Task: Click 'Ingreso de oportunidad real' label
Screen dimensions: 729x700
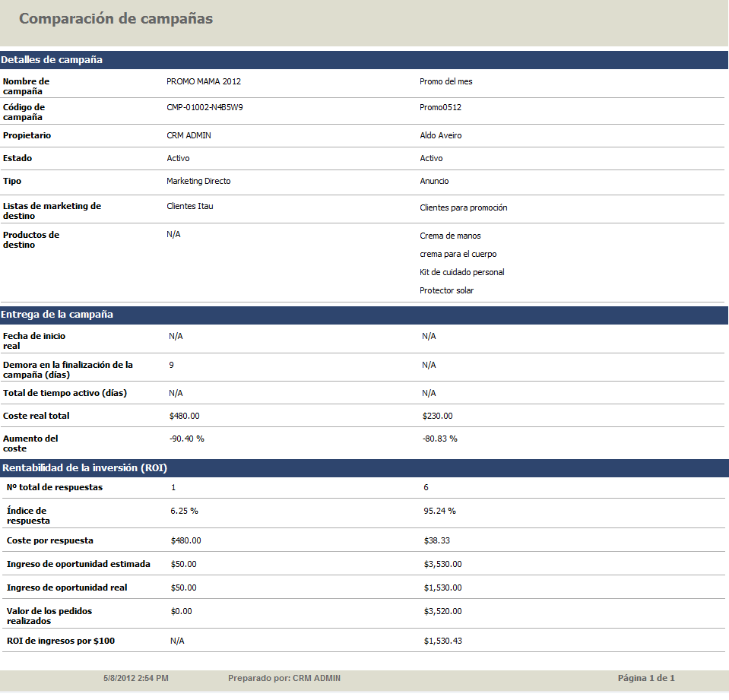Action: click(x=66, y=588)
